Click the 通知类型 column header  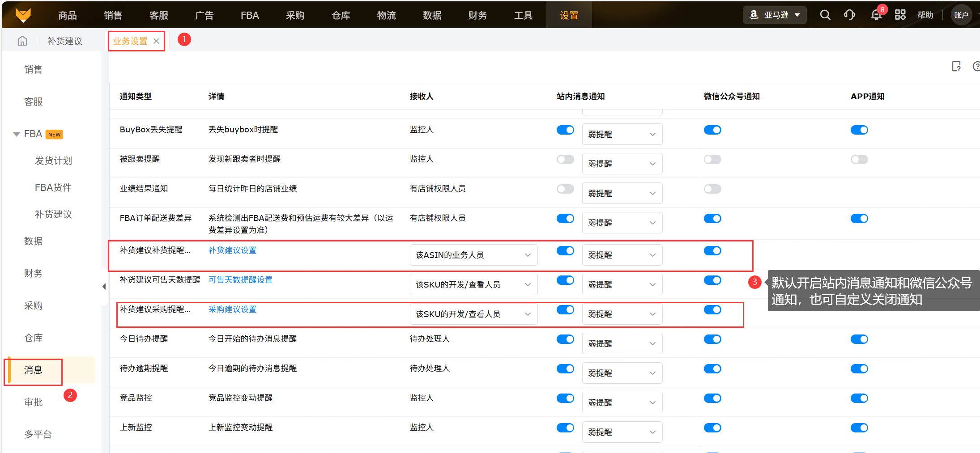(136, 97)
